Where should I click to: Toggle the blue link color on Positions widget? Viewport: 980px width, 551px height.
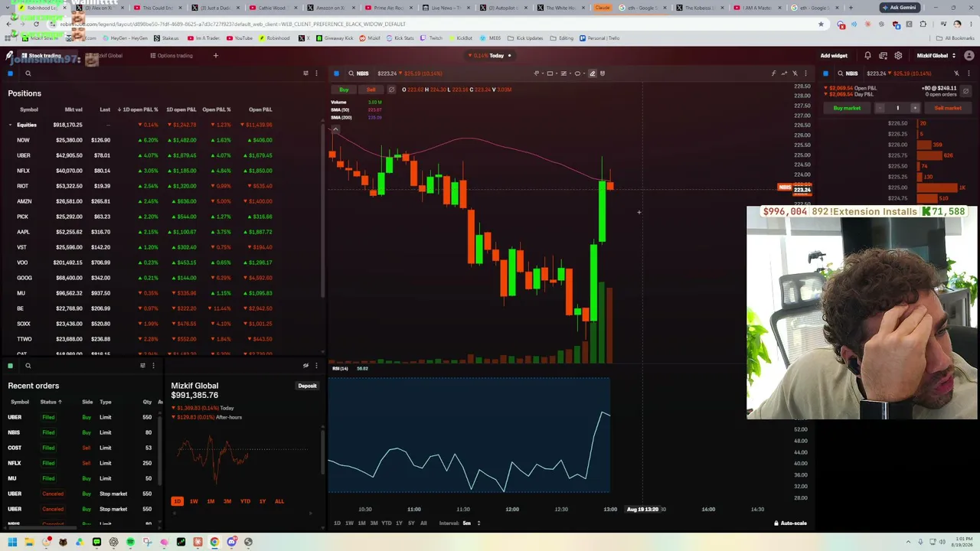pos(10,73)
